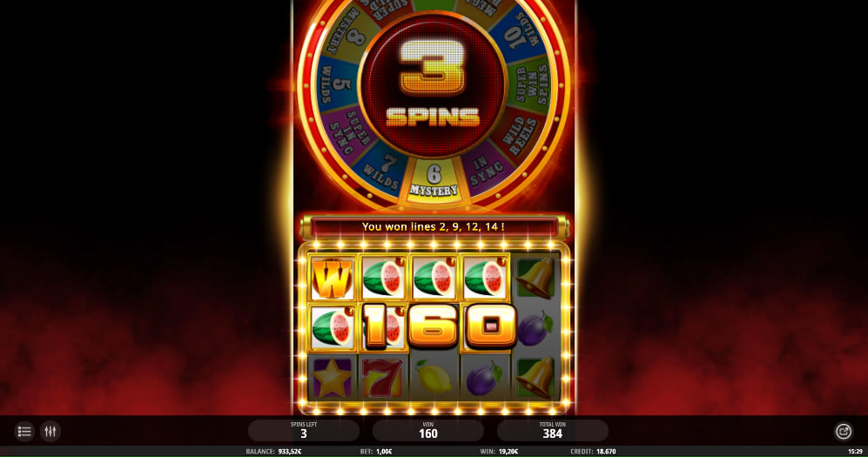Click the top-right bell symbol
Screen dimensions: 868x457
[535, 278]
